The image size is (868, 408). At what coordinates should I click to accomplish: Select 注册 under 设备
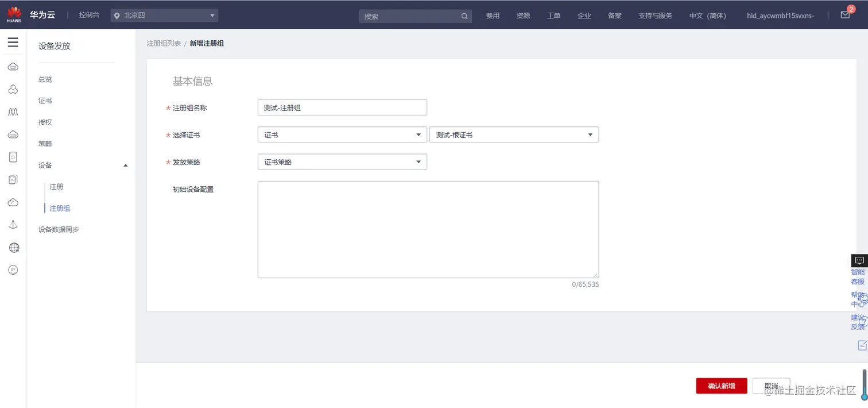point(56,187)
